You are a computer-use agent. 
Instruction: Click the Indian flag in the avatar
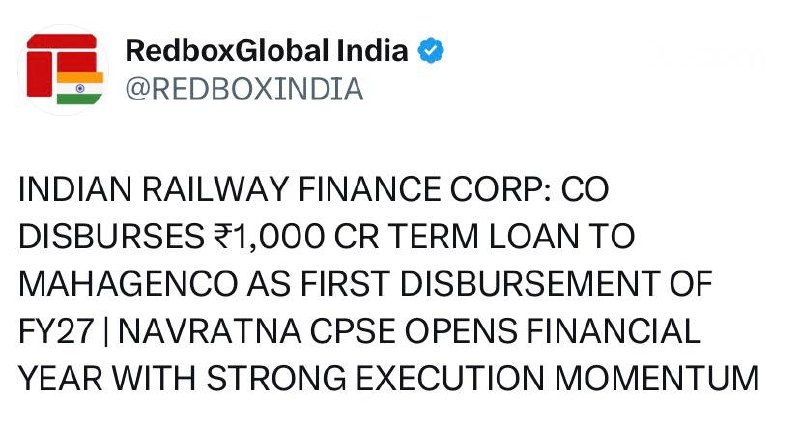[80, 88]
